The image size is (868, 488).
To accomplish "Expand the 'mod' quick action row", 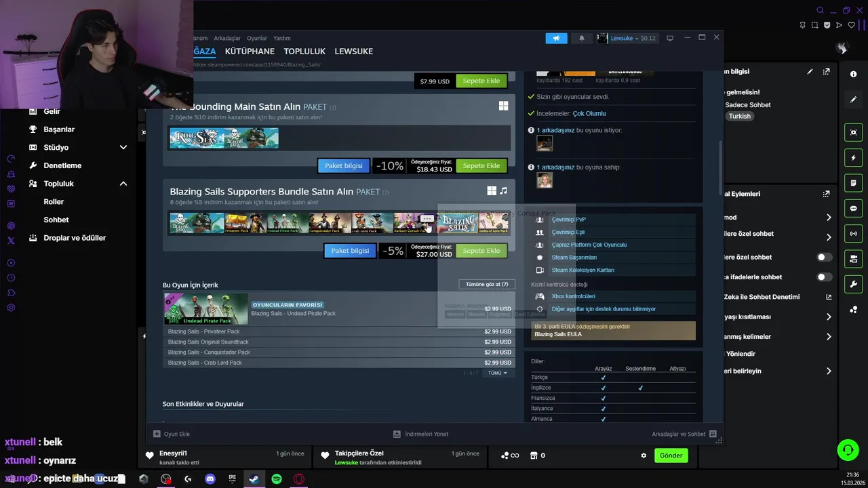I will [x=829, y=218].
